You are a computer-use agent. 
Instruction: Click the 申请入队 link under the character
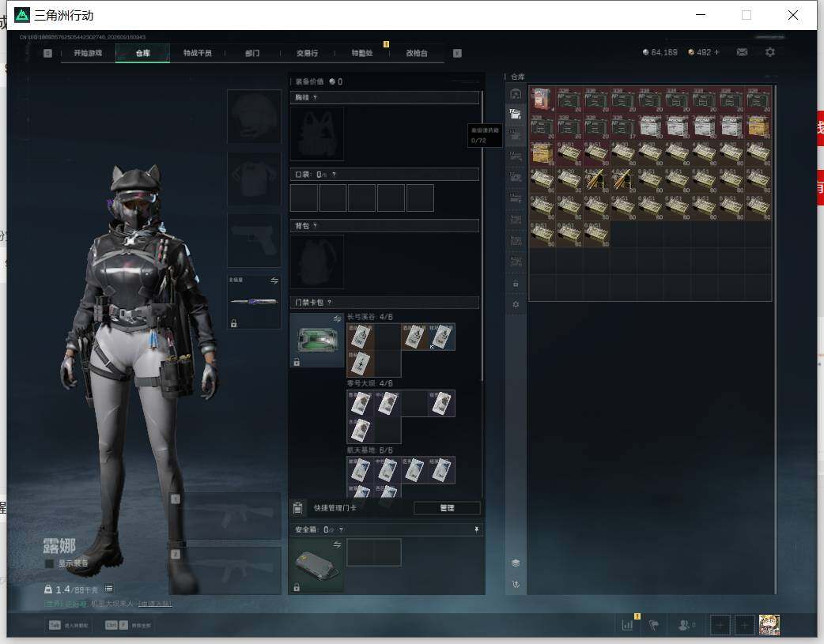[x=154, y=604]
